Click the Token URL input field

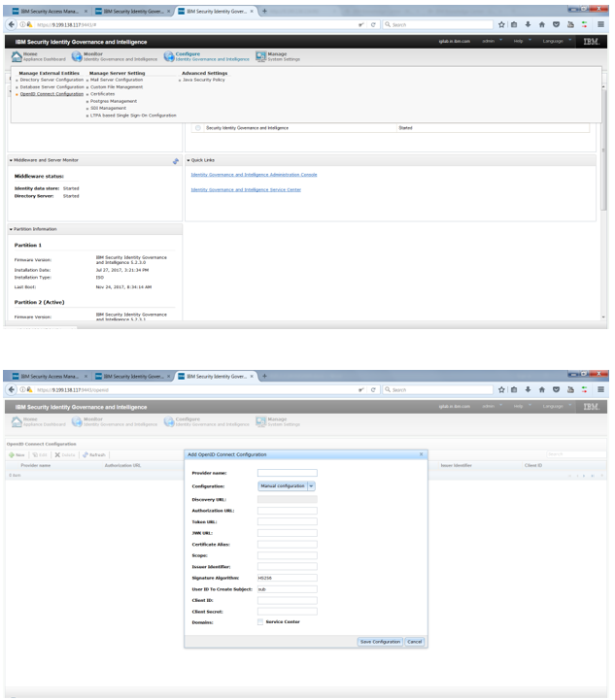point(288,521)
